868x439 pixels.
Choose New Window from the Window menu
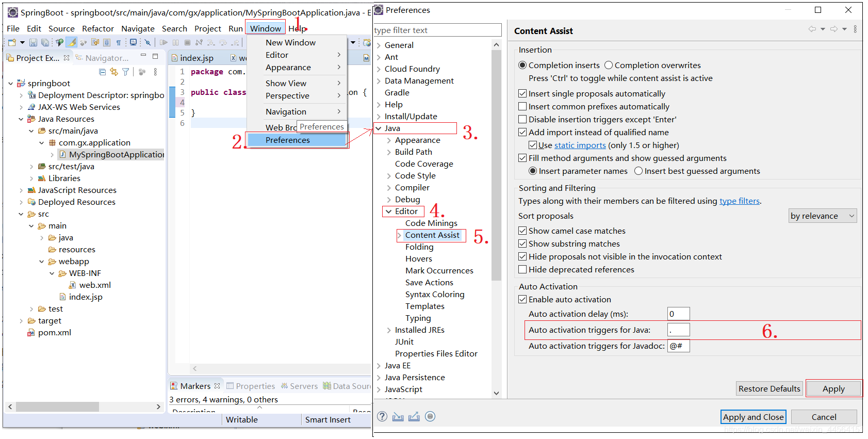pyautogui.click(x=297, y=42)
